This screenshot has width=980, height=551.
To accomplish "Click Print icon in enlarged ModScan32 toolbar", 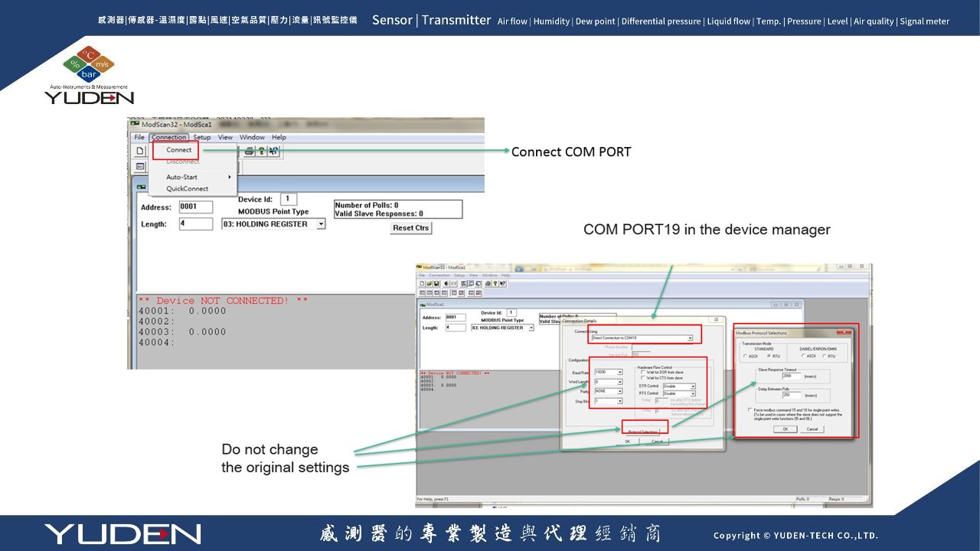I will click(249, 151).
